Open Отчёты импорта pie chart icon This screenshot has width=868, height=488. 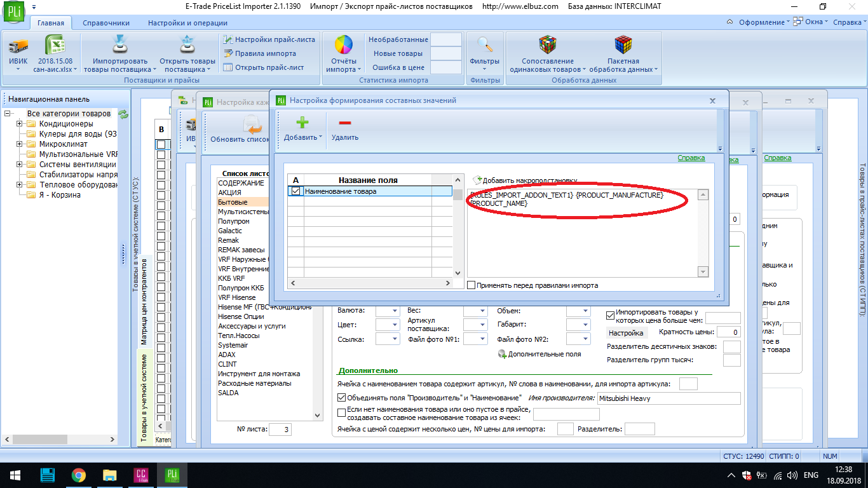click(344, 45)
